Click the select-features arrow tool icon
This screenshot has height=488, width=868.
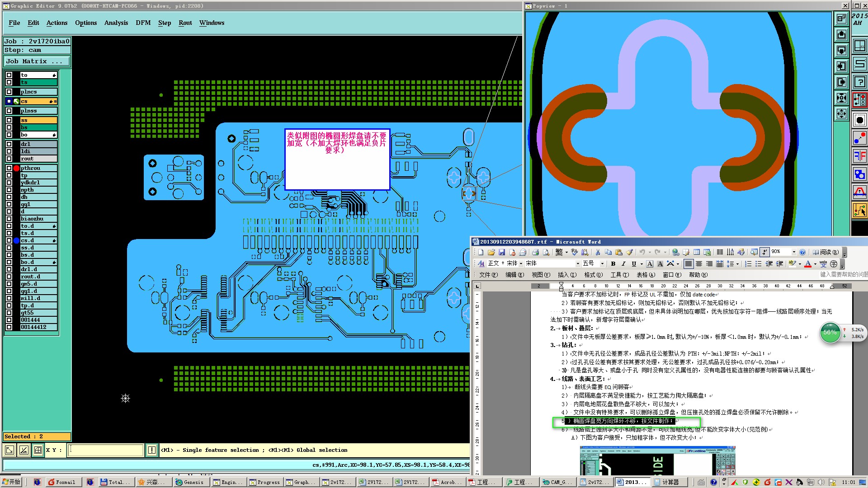pyautogui.click(x=859, y=210)
